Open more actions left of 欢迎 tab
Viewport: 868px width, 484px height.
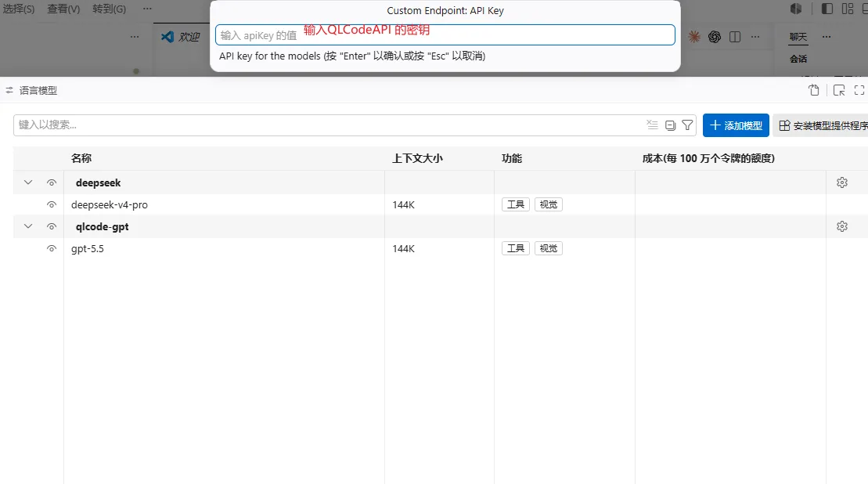(x=135, y=37)
